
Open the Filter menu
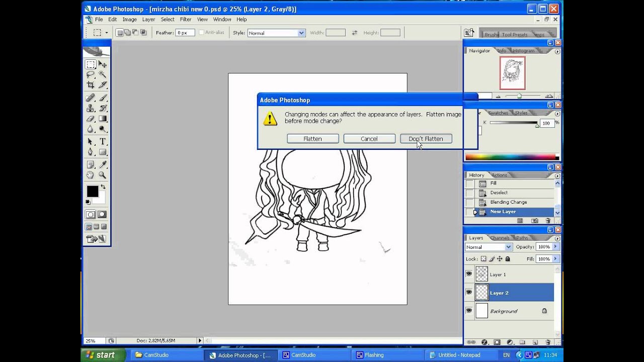coord(186,19)
